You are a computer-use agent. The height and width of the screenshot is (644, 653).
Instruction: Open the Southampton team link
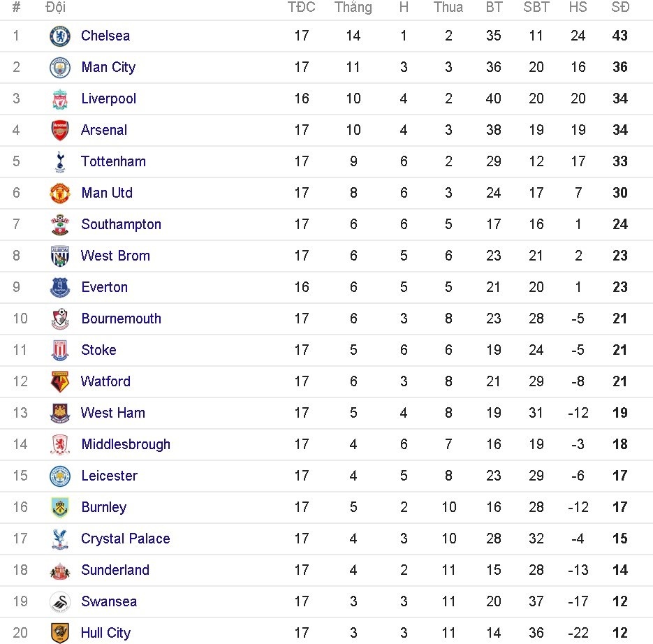click(121, 224)
